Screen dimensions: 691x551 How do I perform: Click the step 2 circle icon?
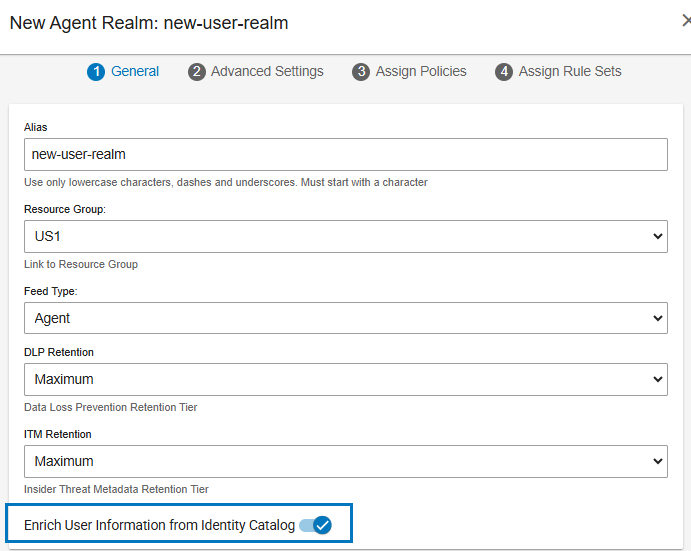pyautogui.click(x=197, y=72)
